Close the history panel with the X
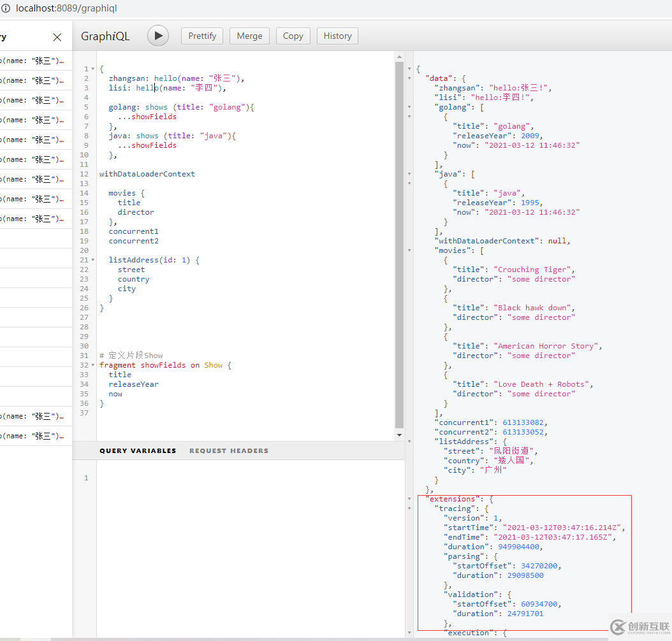This screenshot has width=672, height=641. 57,37
